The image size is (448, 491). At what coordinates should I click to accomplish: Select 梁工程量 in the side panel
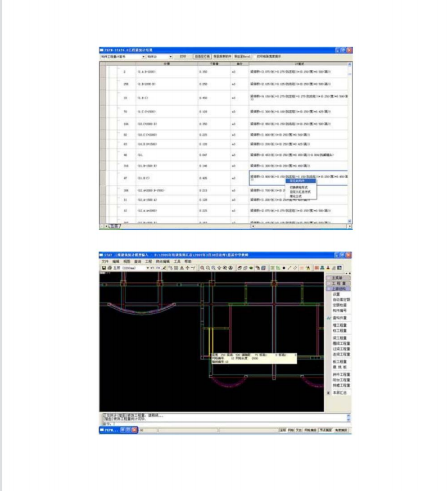pyautogui.click(x=340, y=338)
